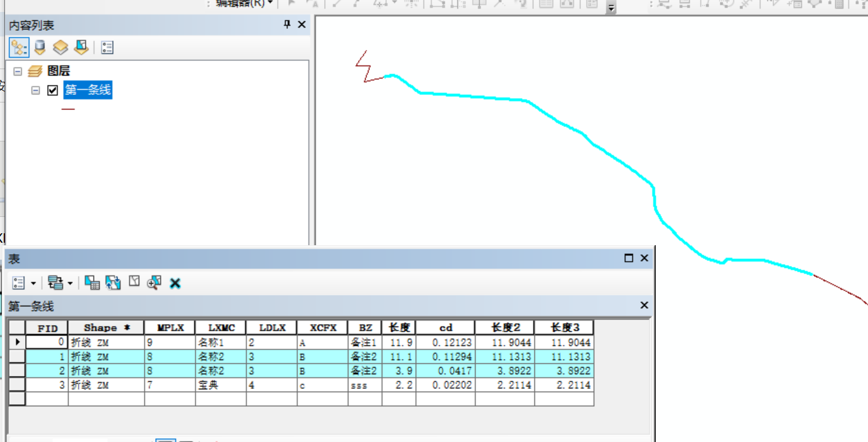Collapse the 图层 data frame node
The height and width of the screenshot is (442, 868).
tap(18, 72)
